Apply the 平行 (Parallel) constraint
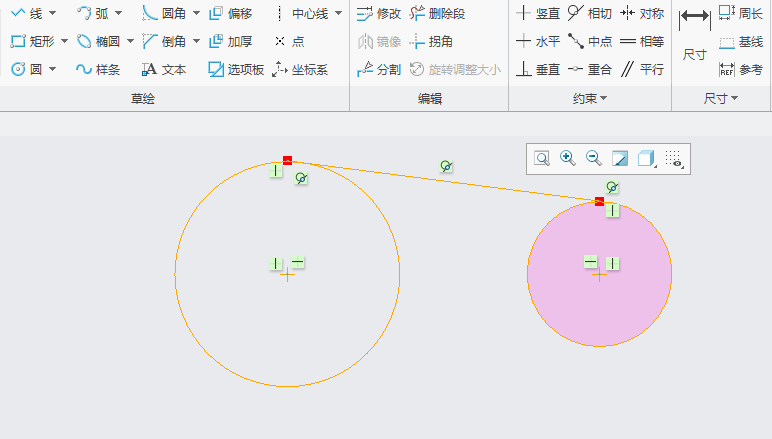 [x=642, y=69]
